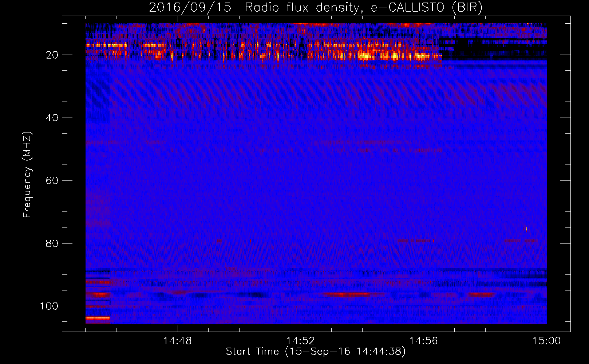
Task: Click the 15:00 time tick label
Action: click(547, 341)
